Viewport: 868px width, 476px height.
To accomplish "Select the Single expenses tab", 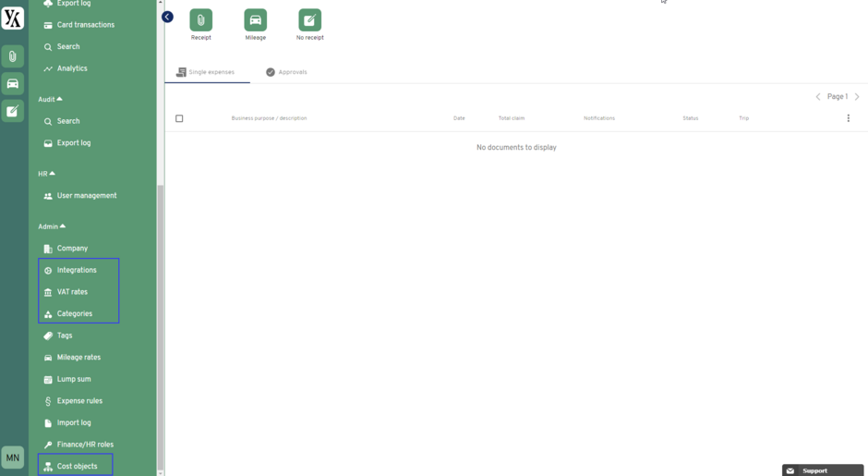I will [206, 72].
